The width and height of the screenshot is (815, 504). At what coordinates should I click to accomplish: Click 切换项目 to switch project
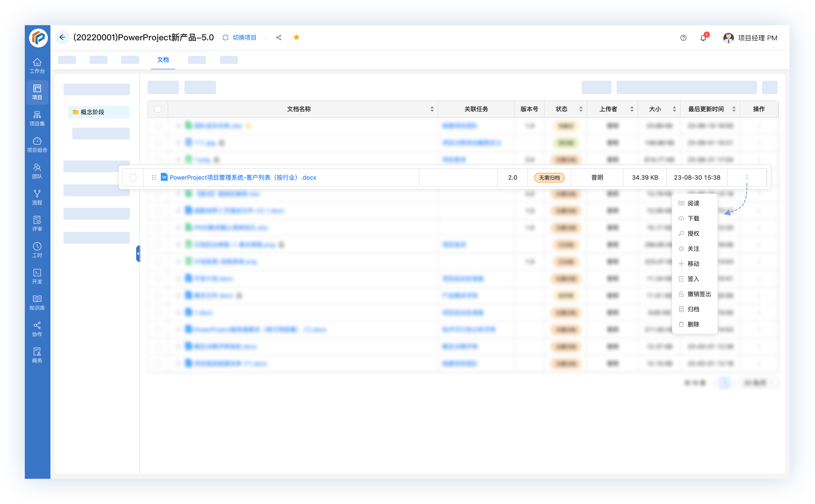click(240, 38)
